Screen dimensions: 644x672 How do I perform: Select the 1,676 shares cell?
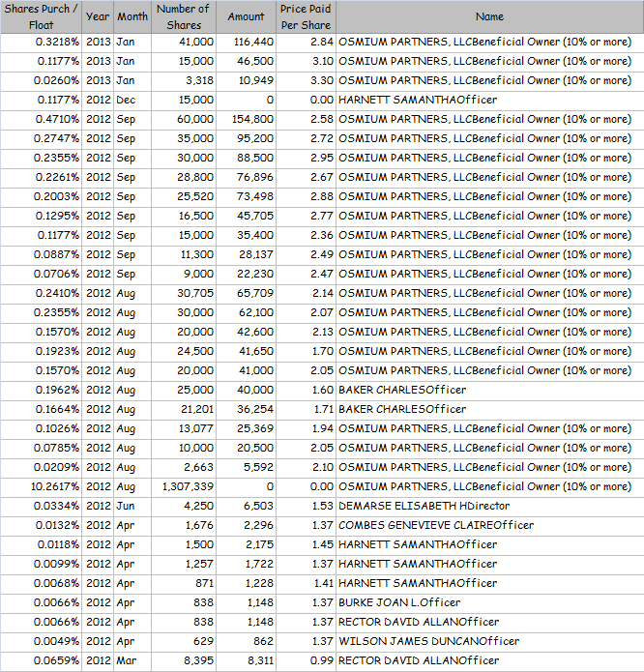pyautogui.click(x=184, y=525)
